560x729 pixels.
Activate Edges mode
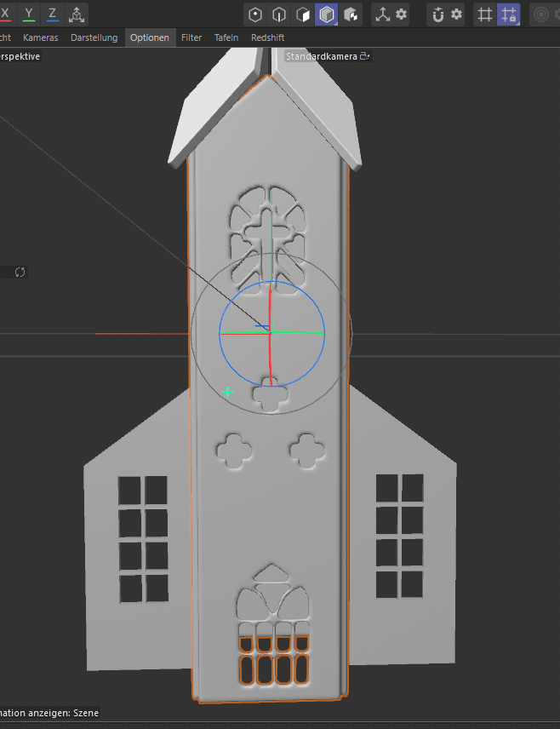coord(279,14)
